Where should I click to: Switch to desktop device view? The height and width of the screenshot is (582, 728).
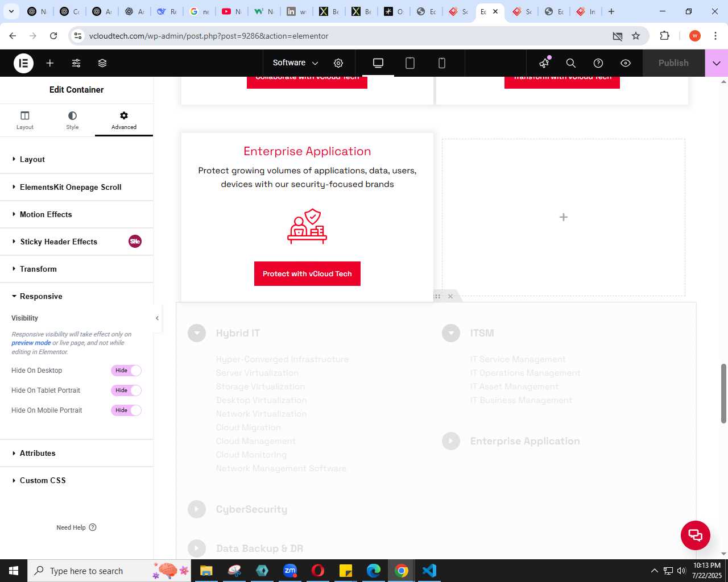pos(378,63)
